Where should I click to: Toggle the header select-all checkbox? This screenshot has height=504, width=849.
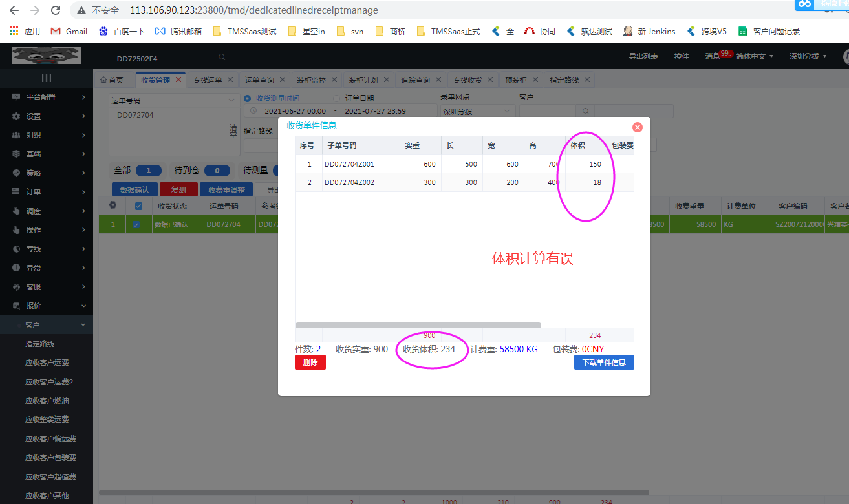pos(137,206)
